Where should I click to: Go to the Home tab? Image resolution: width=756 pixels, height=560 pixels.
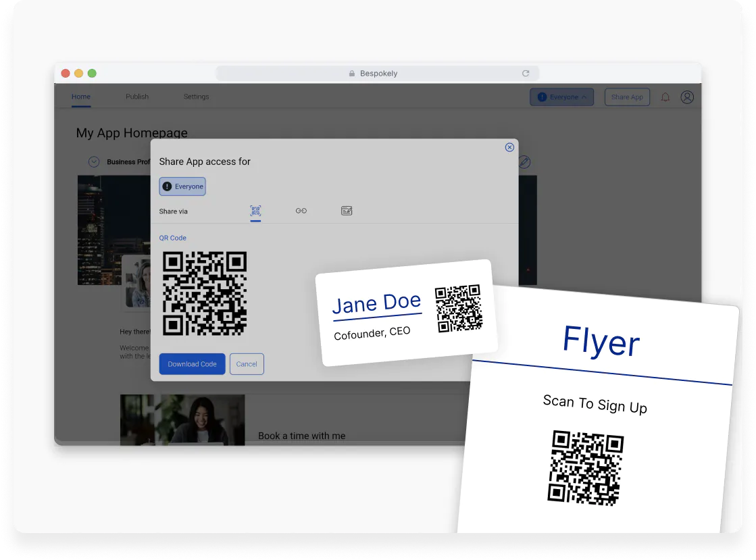81,97
